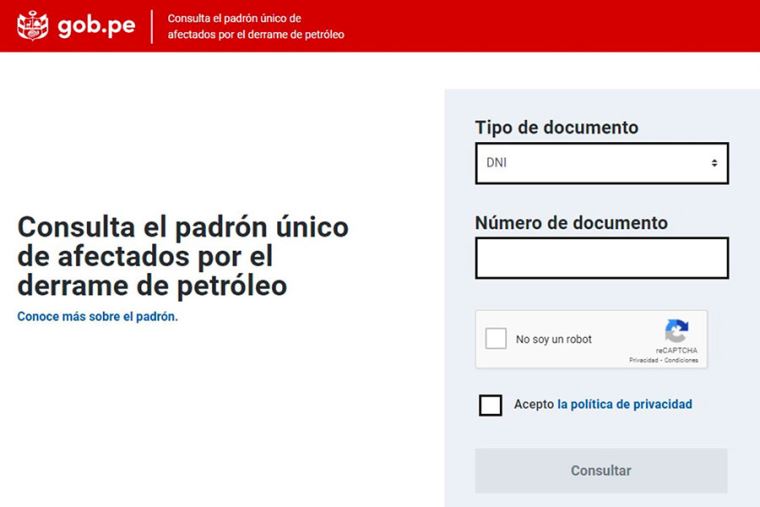
Task: Click the "Tipo de documento" label
Action: point(556,128)
